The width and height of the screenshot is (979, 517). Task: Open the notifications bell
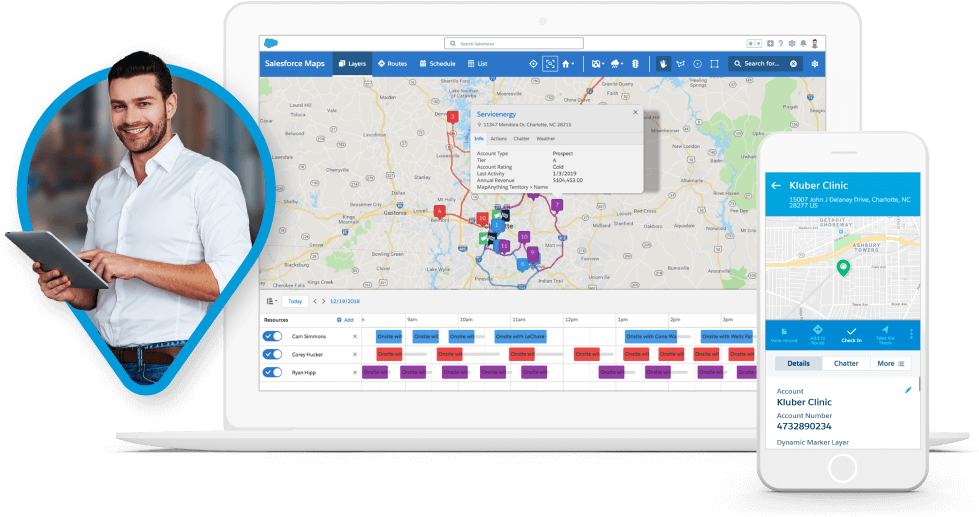point(804,44)
